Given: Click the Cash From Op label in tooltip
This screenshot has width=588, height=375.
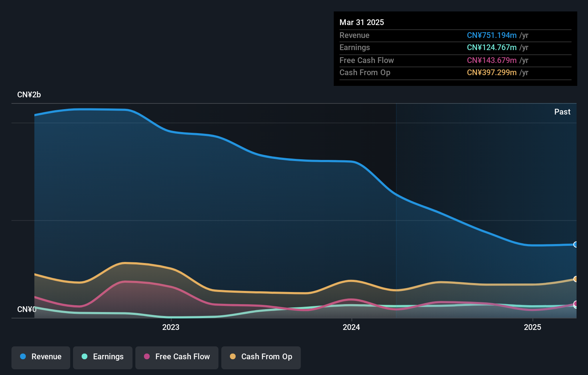Looking at the screenshot, I should pos(365,72).
